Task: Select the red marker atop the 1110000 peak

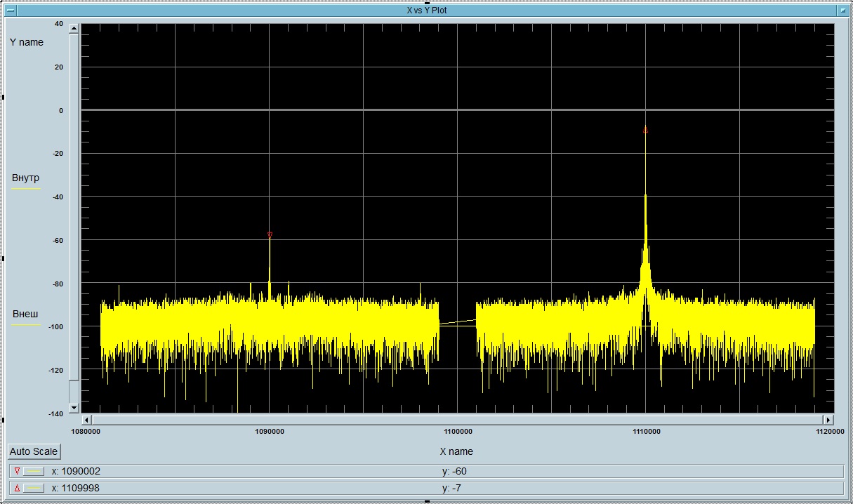Action: pos(645,130)
